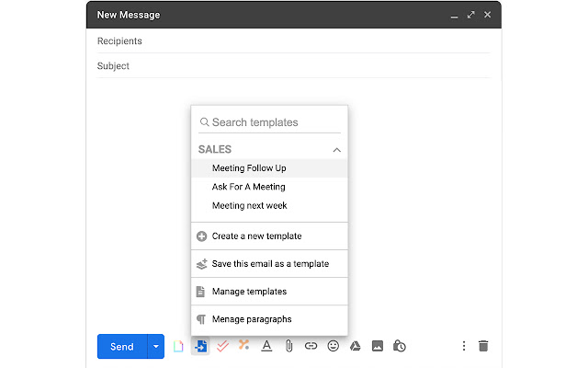Focus the Search templates field

[269, 122]
